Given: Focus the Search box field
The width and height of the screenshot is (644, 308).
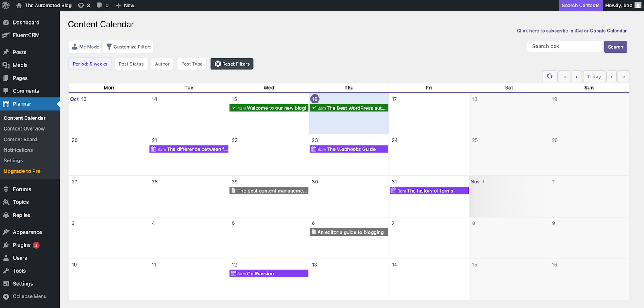Looking at the screenshot, I should 565,46.
